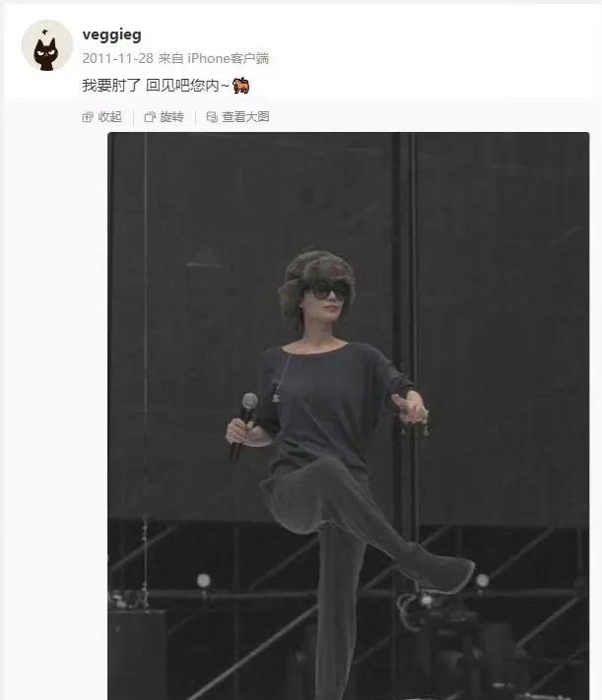
Task: Click the sunglasses in the photo
Action: point(326,291)
